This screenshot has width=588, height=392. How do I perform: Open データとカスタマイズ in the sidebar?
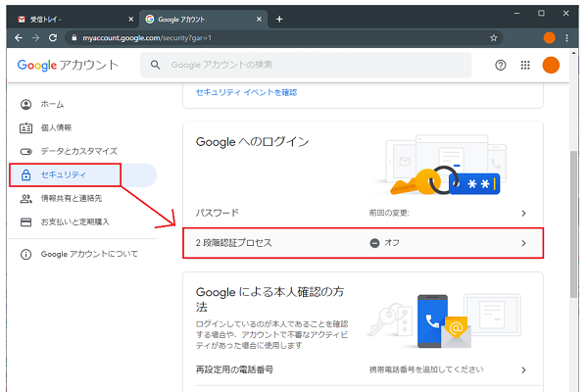78,151
